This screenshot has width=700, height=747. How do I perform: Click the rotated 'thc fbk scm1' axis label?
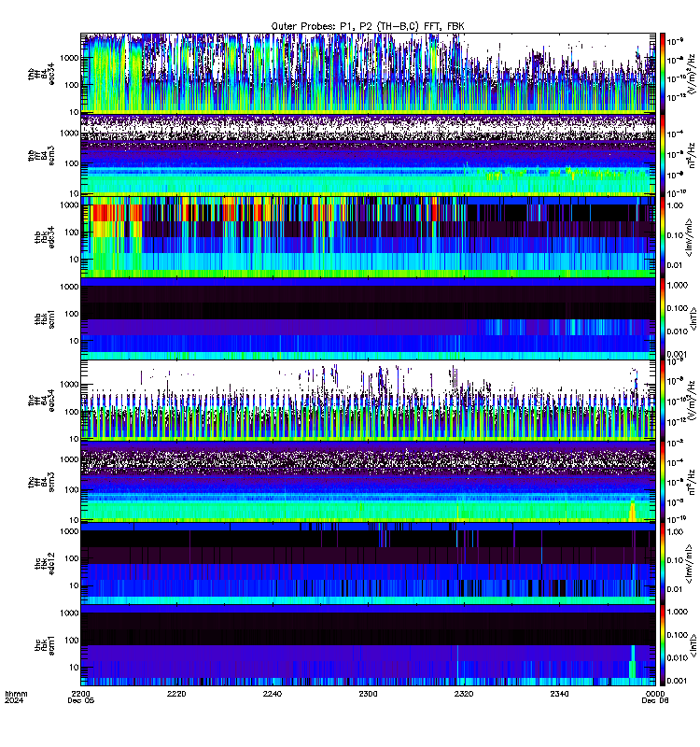pyautogui.click(x=44, y=645)
